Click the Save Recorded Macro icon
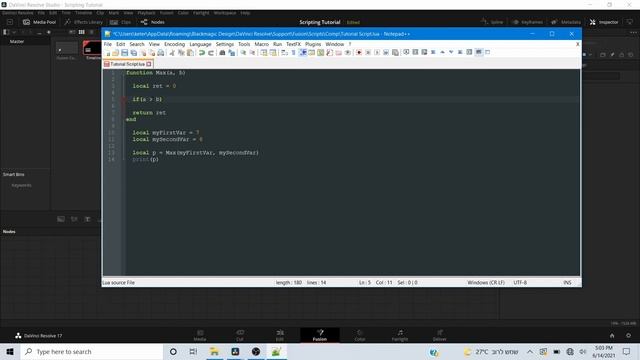 395,52
